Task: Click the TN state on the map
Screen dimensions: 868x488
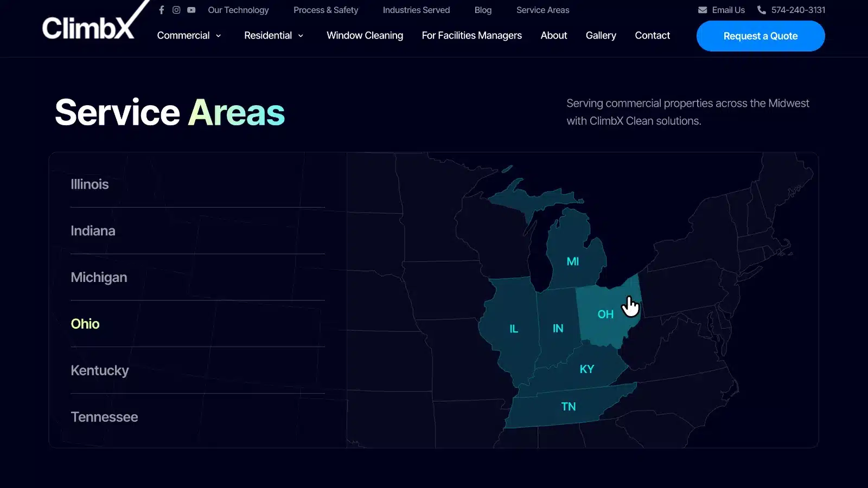Action: tap(569, 407)
